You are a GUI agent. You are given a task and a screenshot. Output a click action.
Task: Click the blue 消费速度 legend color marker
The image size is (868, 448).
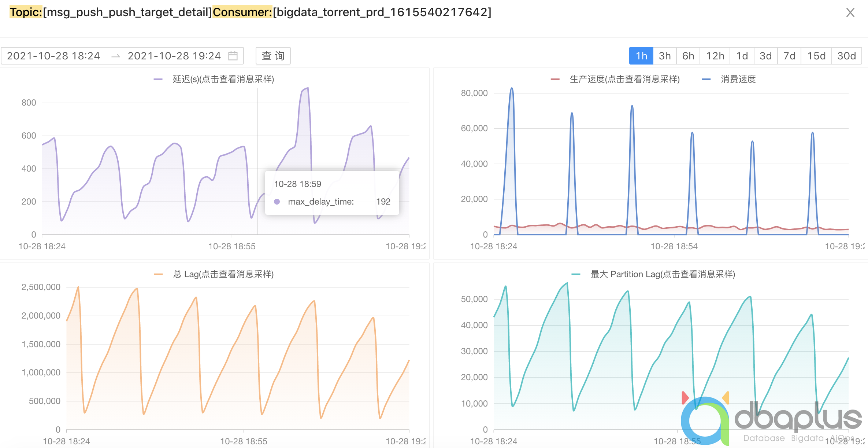click(706, 79)
